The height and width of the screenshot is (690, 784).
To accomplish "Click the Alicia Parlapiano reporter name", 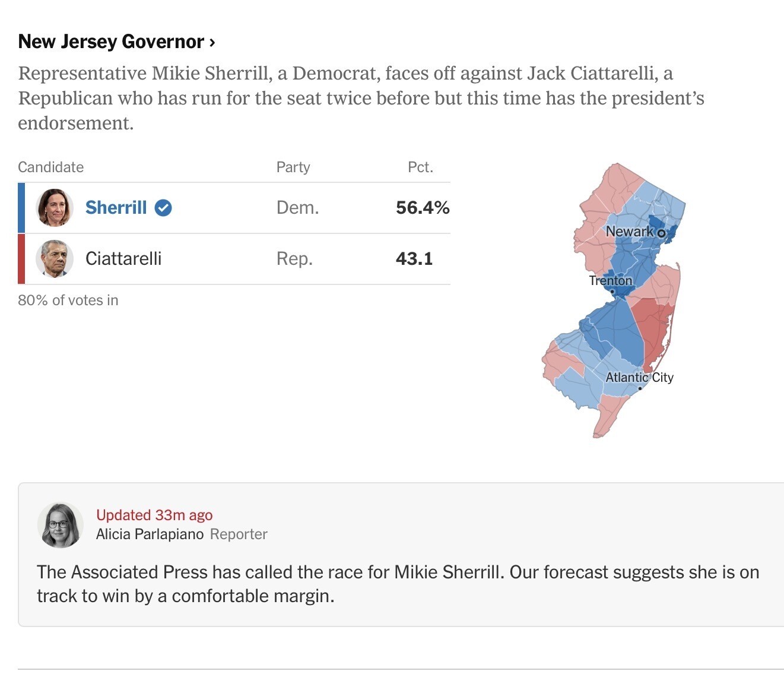I will (150, 534).
